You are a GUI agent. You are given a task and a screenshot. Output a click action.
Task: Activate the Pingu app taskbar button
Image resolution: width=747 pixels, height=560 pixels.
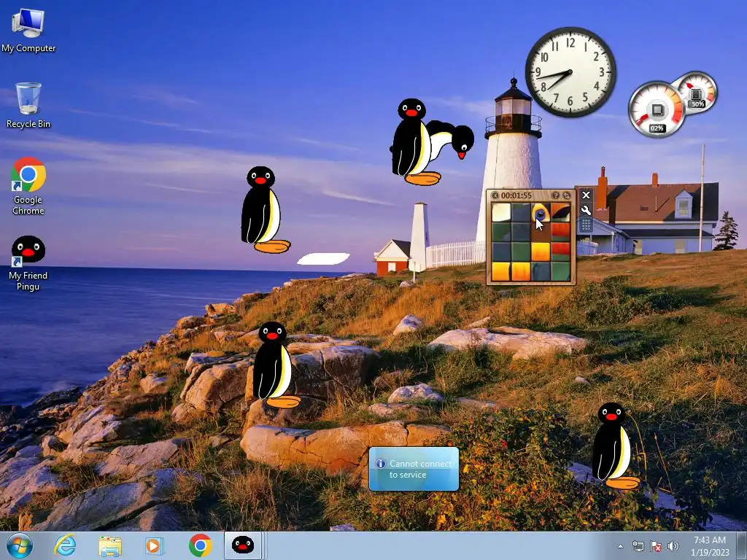click(243, 545)
